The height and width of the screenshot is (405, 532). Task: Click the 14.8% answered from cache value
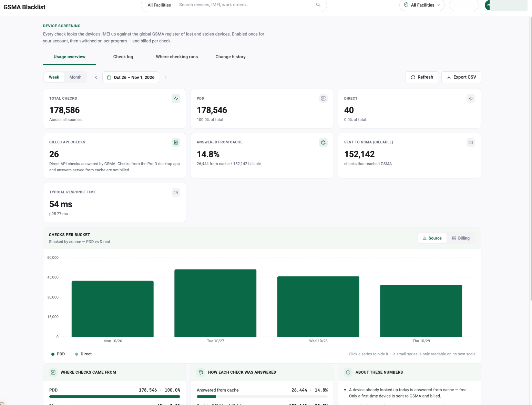click(208, 154)
